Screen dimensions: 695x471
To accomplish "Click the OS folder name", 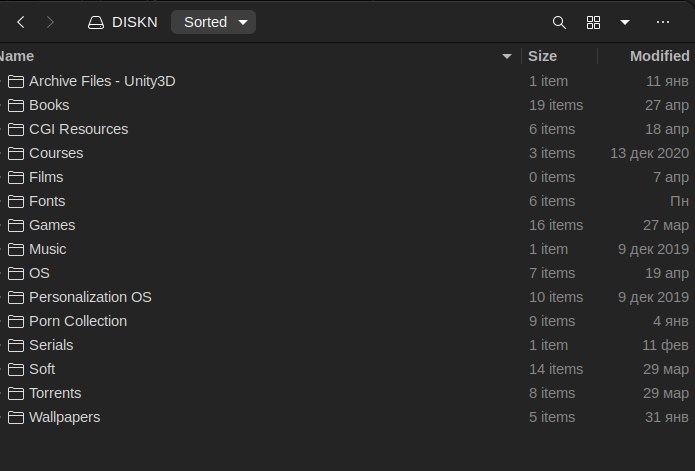I will click(x=39, y=273).
